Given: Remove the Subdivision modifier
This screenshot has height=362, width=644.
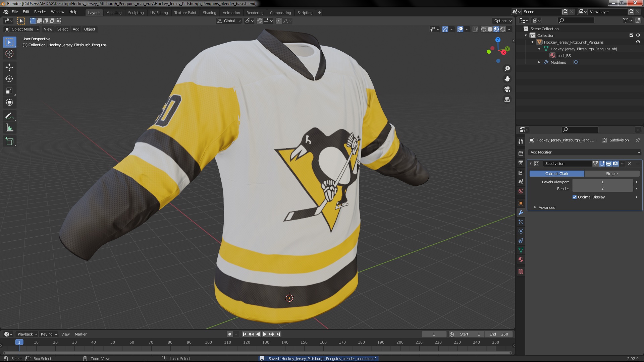Looking at the screenshot, I should (629, 164).
